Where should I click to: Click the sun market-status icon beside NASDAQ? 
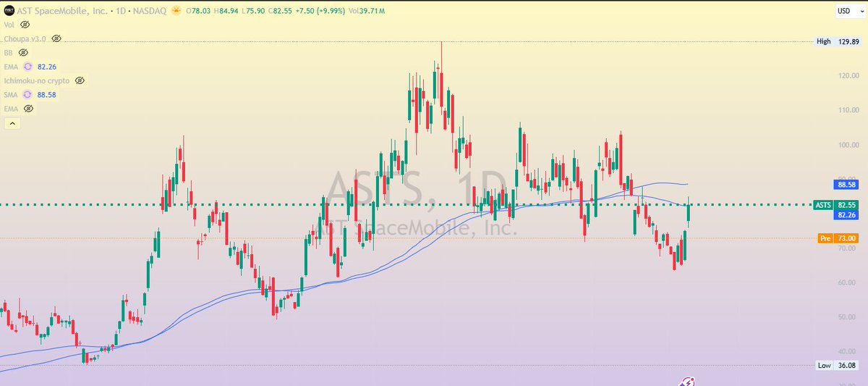175,12
